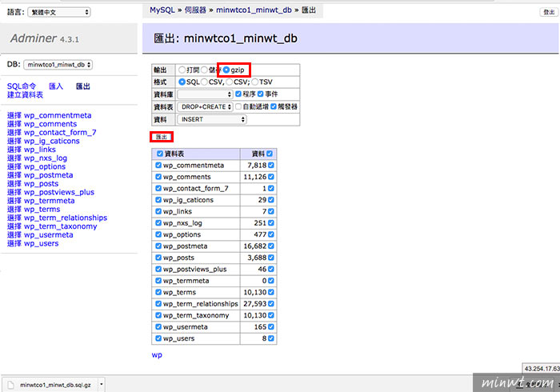
Task: Uncheck data checkbox beside 16,682
Action: [x=271, y=246]
